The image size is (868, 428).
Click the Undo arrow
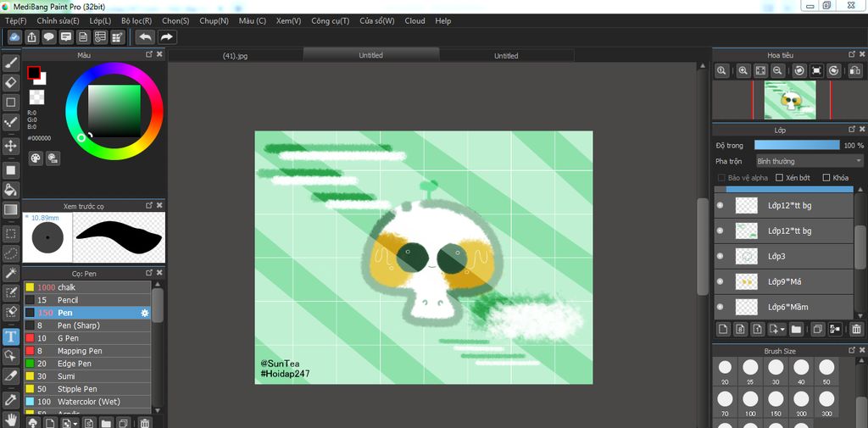(145, 37)
